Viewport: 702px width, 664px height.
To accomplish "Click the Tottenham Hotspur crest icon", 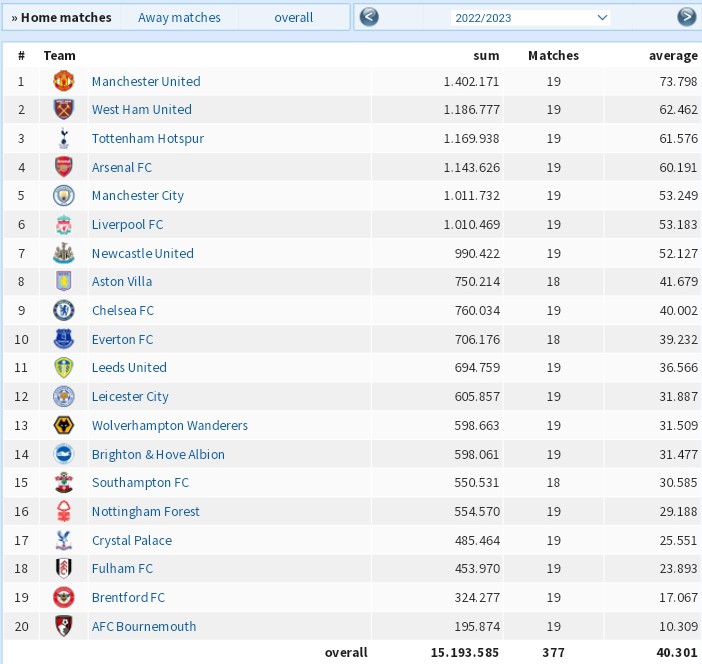I will point(64,138).
